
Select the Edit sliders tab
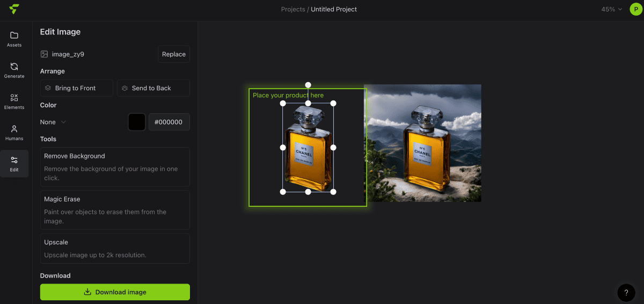pyautogui.click(x=14, y=164)
